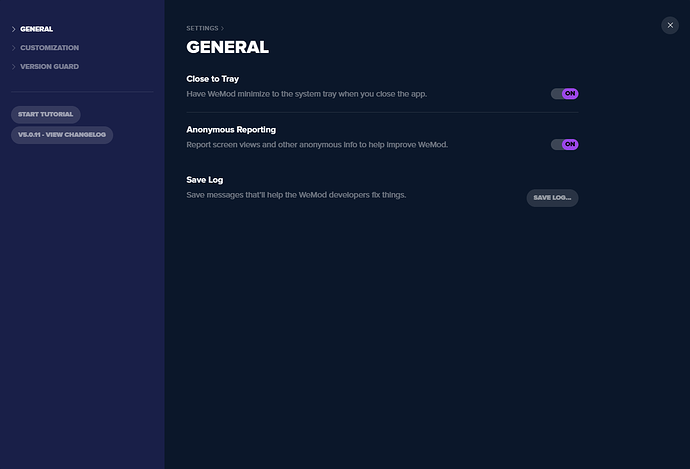Turn off the Close to Tray toggle
The width and height of the screenshot is (690, 469).
tap(565, 94)
